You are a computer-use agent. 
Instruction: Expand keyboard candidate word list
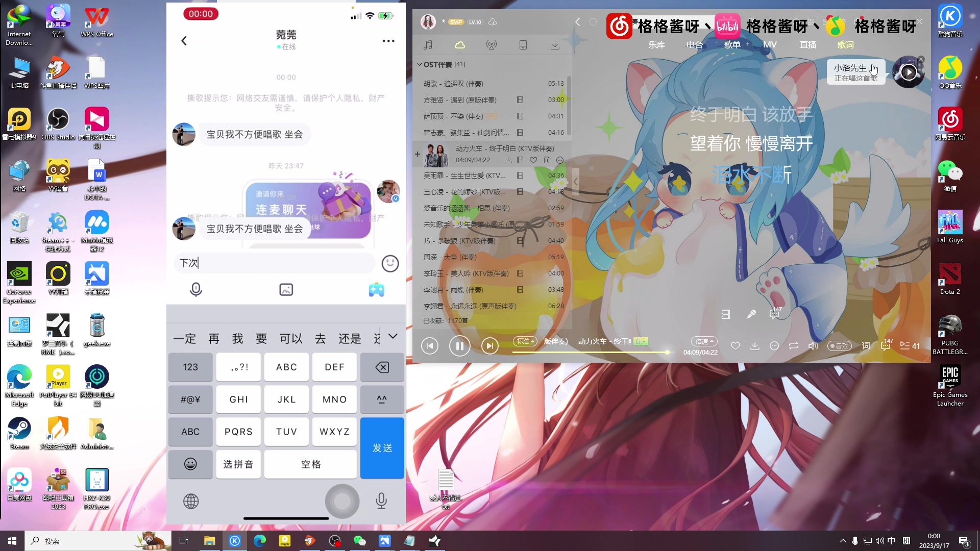393,337
